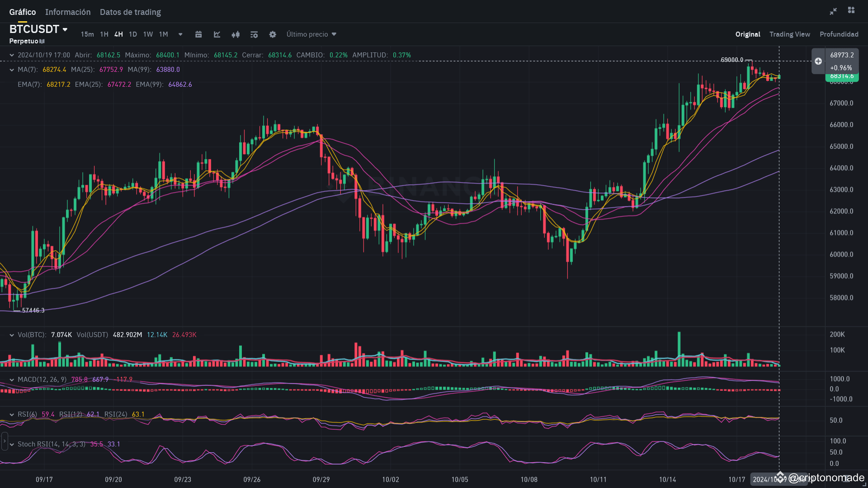Screen dimensions: 868x488
Task: Click the technical indicators chart icon
Action: [x=217, y=34]
